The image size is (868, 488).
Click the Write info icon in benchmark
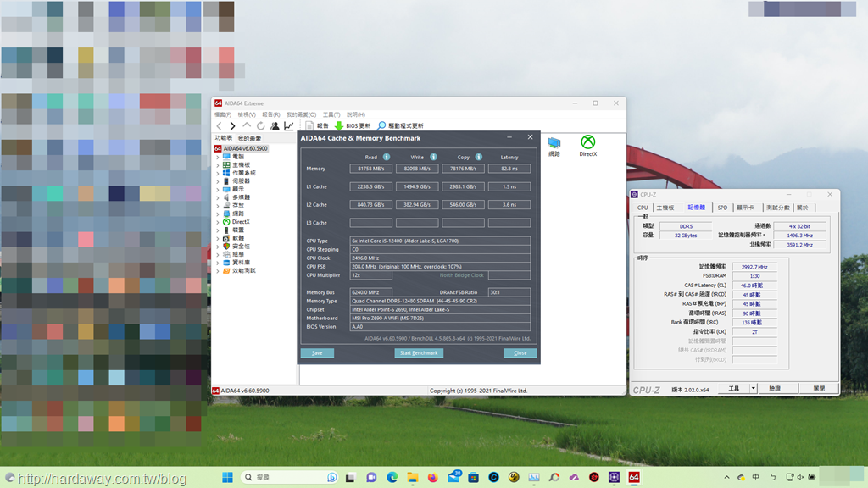pyautogui.click(x=433, y=157)
